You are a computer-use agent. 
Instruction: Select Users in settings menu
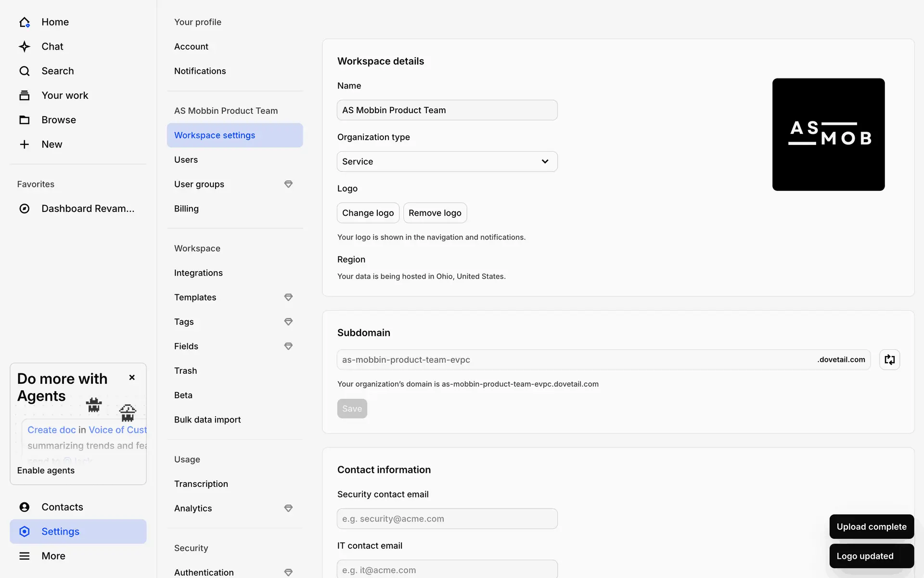tap(186, 160)
